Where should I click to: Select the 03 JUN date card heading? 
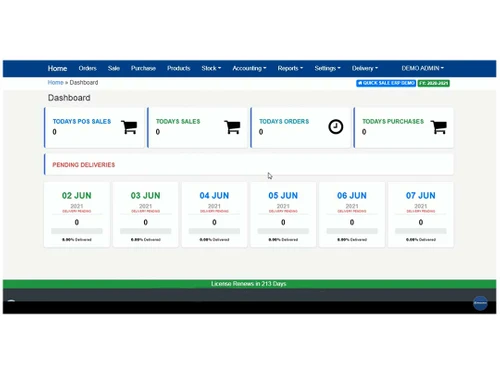pyautogui.click(x=145, y=195)
